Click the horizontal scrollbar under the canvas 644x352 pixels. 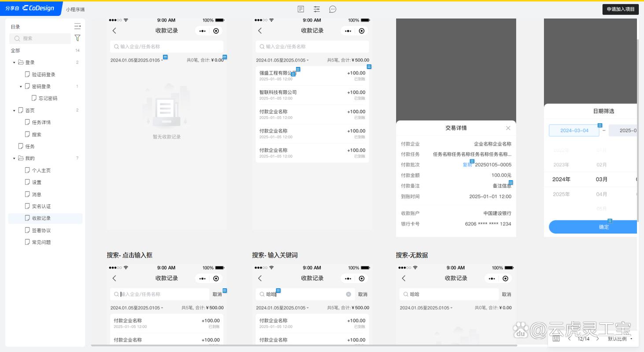[x=304, y=345]
